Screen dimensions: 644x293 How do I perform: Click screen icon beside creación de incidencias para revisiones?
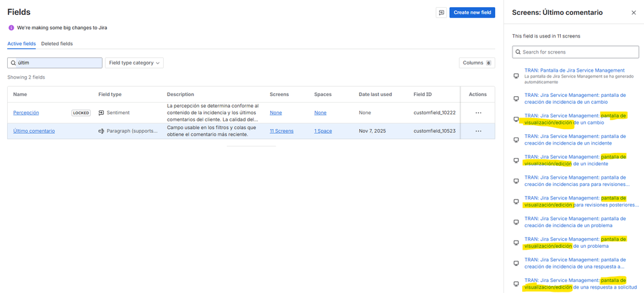(x=516, y=181)
